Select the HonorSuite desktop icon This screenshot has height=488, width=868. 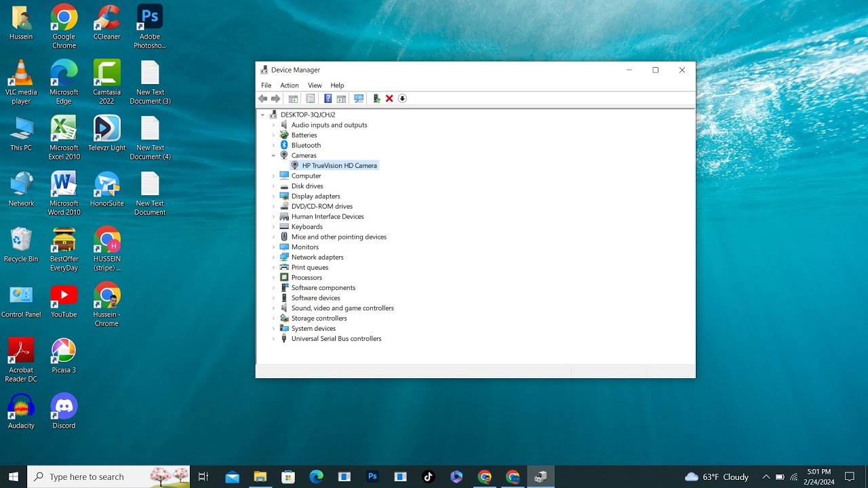(106, 190)
